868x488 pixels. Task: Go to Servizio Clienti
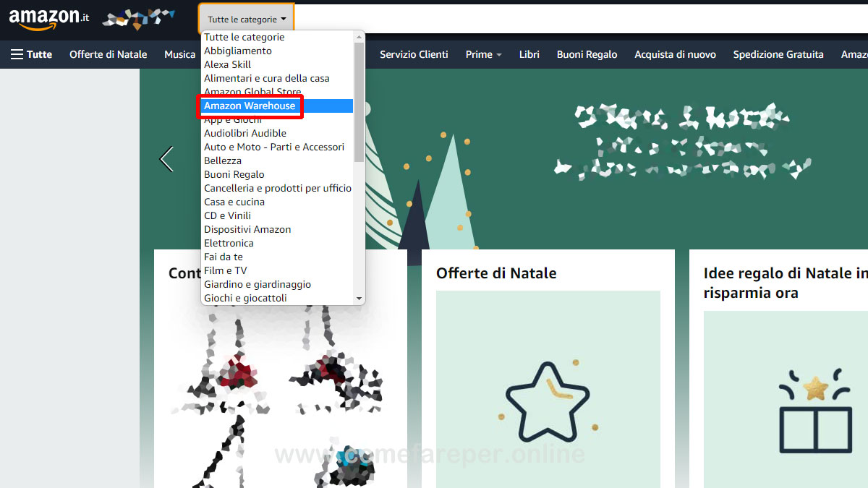point(414,54)
